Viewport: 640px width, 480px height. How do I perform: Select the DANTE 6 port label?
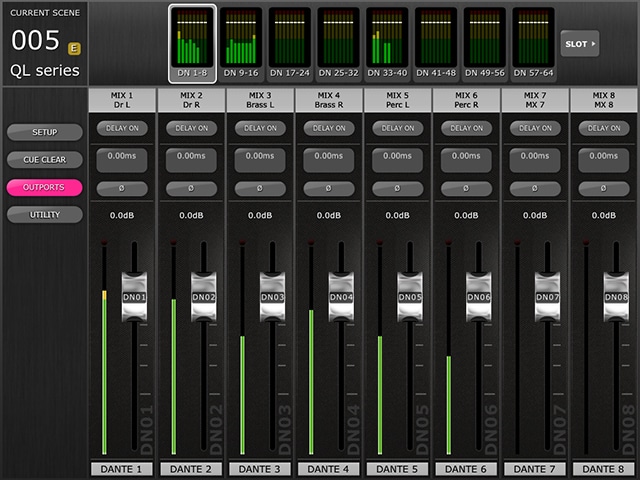pyautogui.click(x=467, y=469)
